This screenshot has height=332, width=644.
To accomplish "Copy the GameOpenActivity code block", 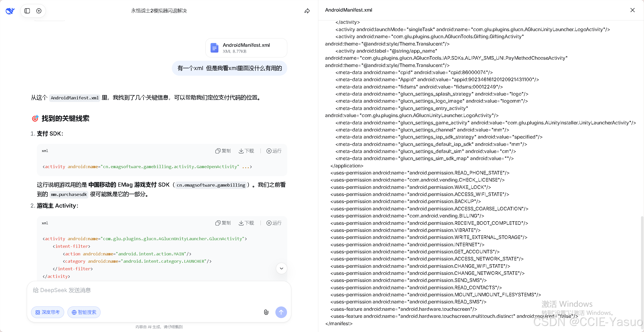I will 223,151.
